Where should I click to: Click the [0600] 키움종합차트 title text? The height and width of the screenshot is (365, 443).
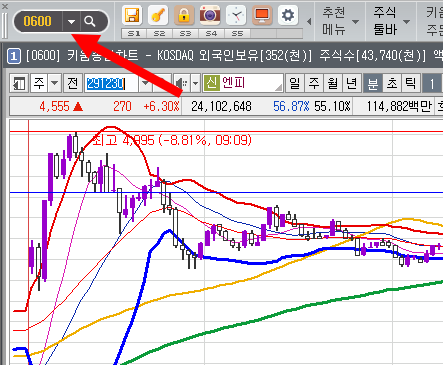(82, 55)
